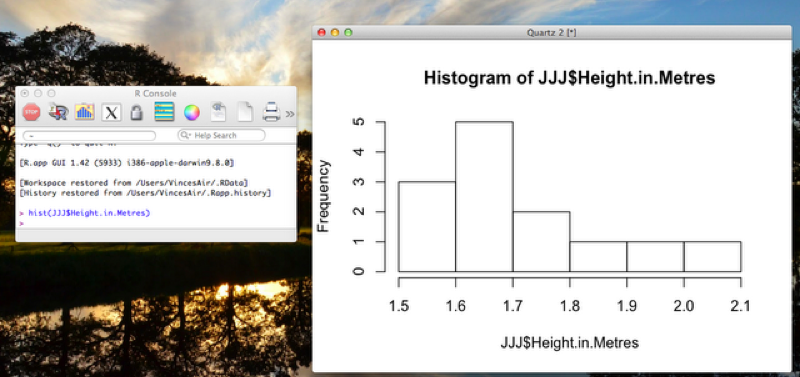Image resolution: width=800 pixels, height=377 pixels.
Task: Open document in editor R-file icon
Action: pos(218,112)
